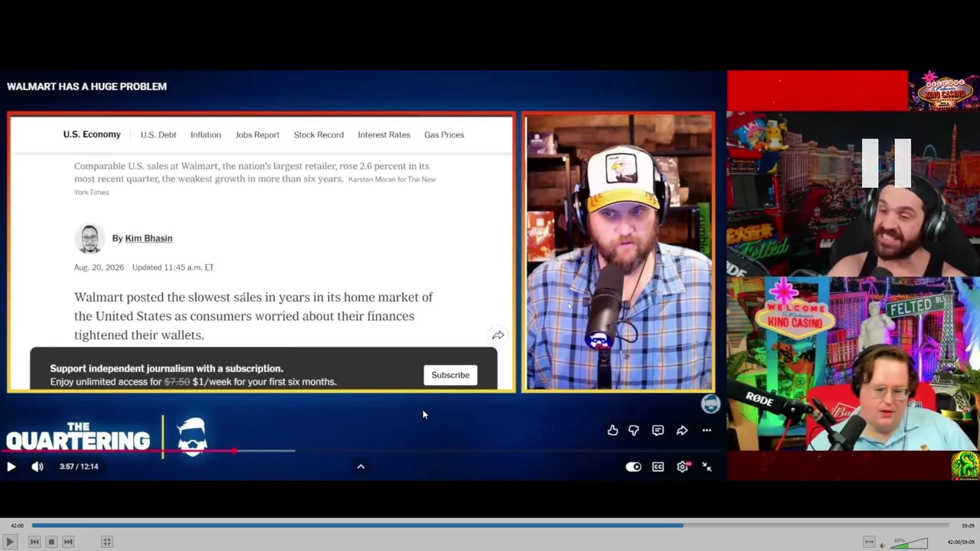This screenshot has height=551, width=980.
Task: Open YouTube settings gear
Action: [682, 467]
